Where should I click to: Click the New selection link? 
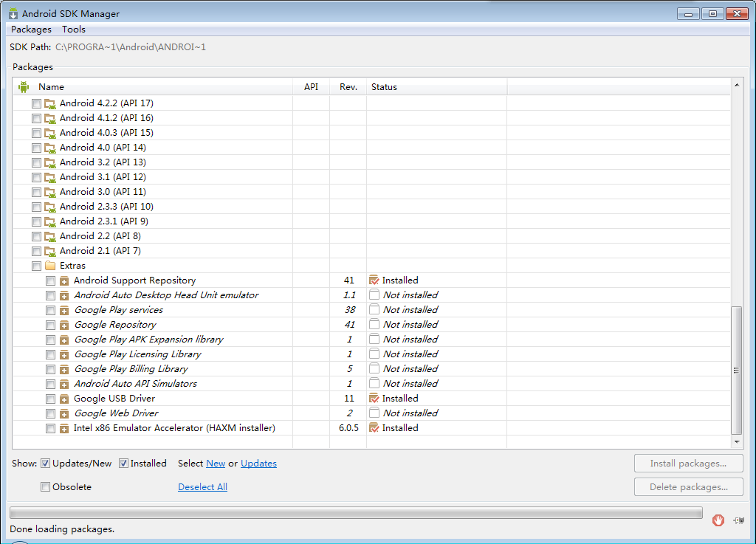click(x=216, y=464)
